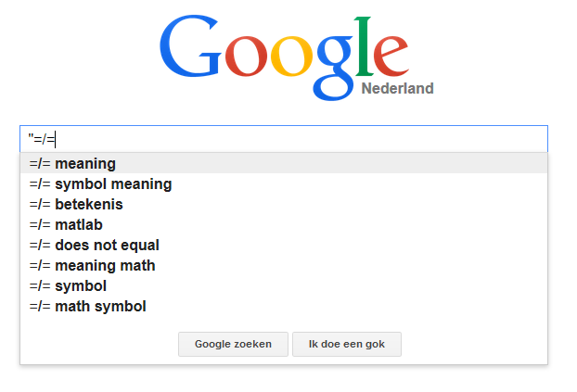Click the 'Ik doe een gok' button
Image resolution: width=577 pixels, height=392 pixels.
click(x=347, y=344)
